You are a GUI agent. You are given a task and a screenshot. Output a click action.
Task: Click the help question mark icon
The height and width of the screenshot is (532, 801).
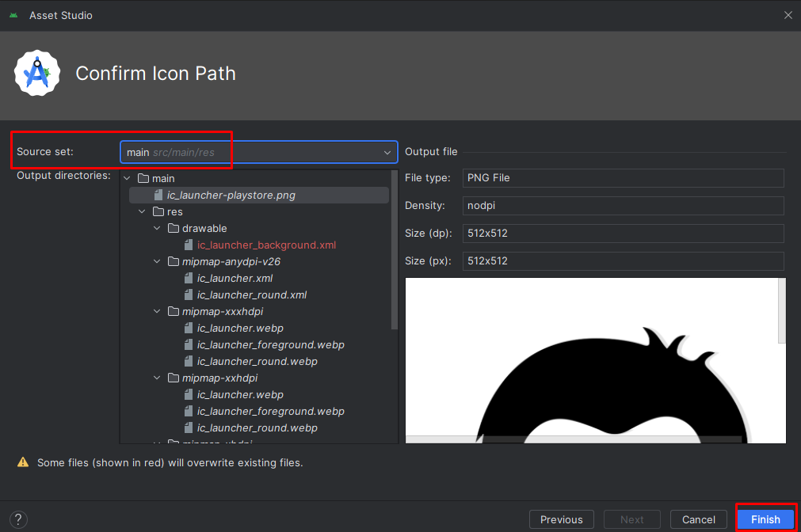tap(18, 519)
